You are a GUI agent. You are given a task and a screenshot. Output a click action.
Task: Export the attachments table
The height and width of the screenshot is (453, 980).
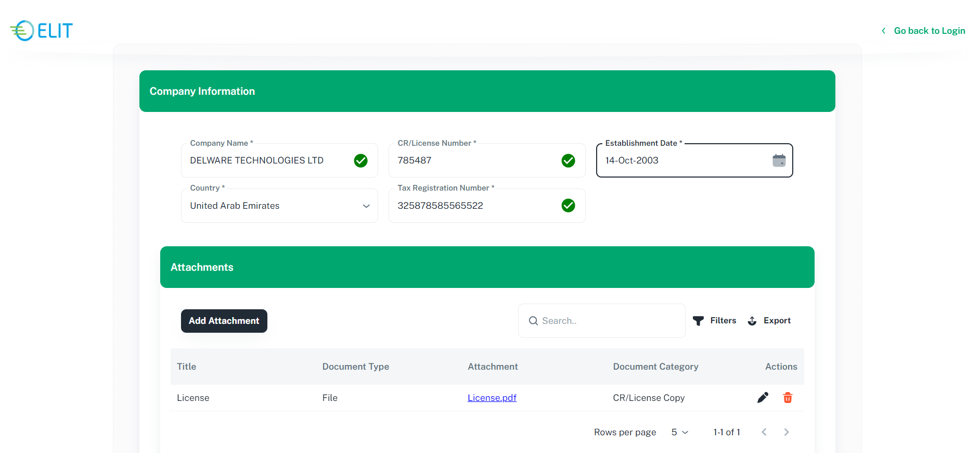pos(769,321)
